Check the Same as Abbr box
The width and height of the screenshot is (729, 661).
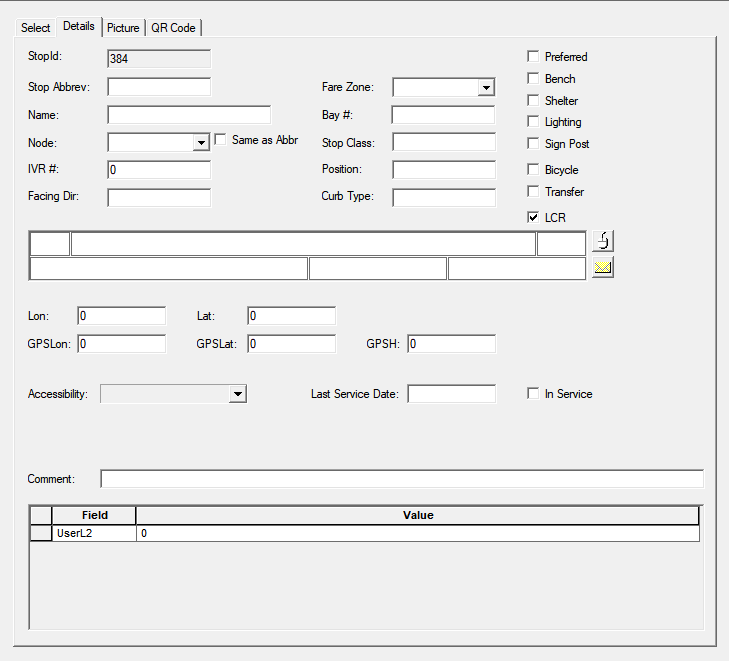220,139
